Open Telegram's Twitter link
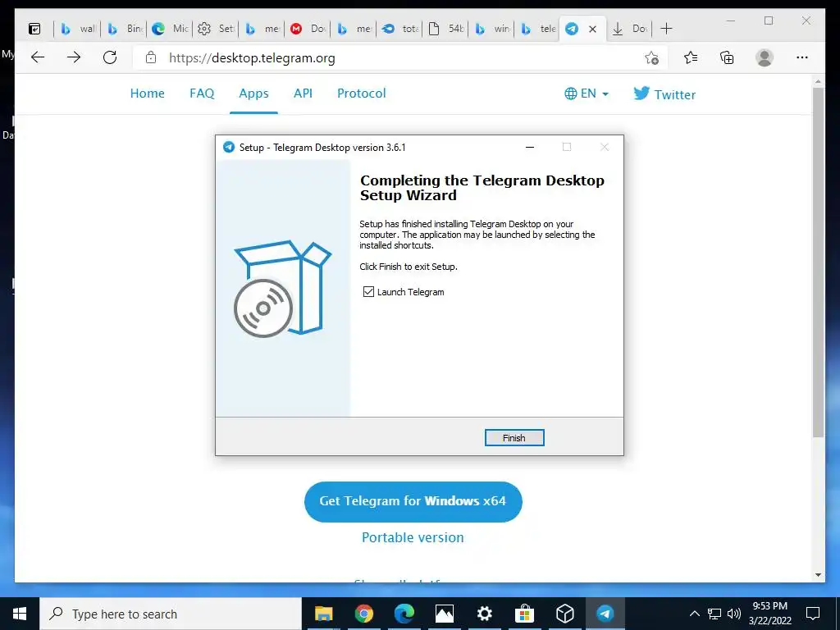Viewport: 840px width, 630px height. 664,94
